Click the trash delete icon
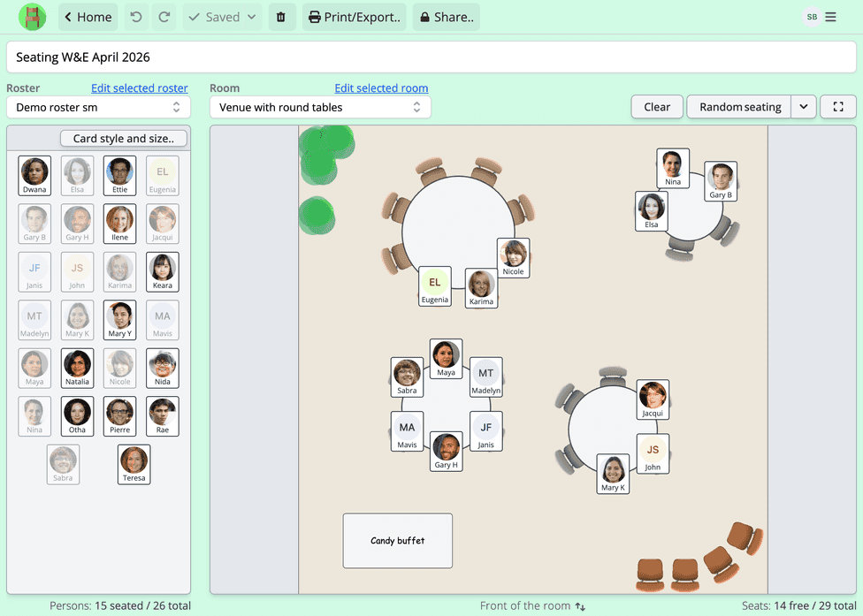This screenshot has height=616, width=863. coord(281,17)
